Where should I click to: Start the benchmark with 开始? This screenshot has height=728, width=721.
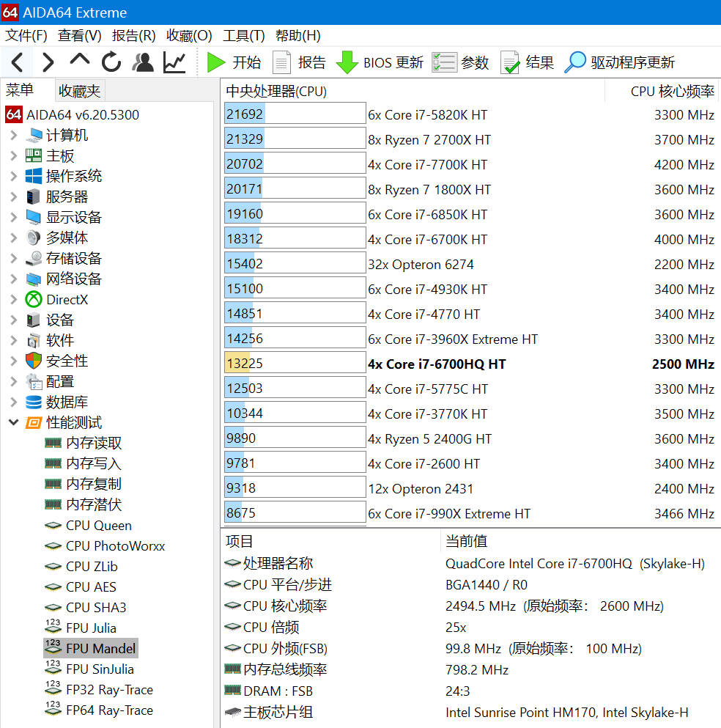coord(234,62)
